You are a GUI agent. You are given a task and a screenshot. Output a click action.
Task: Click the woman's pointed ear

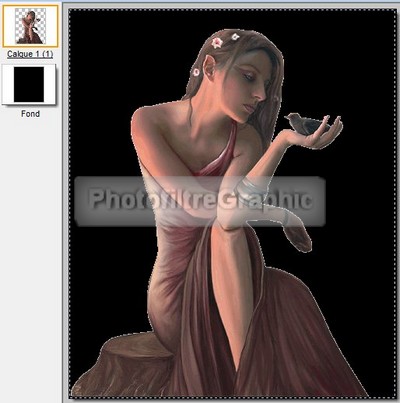pos(210,66)
